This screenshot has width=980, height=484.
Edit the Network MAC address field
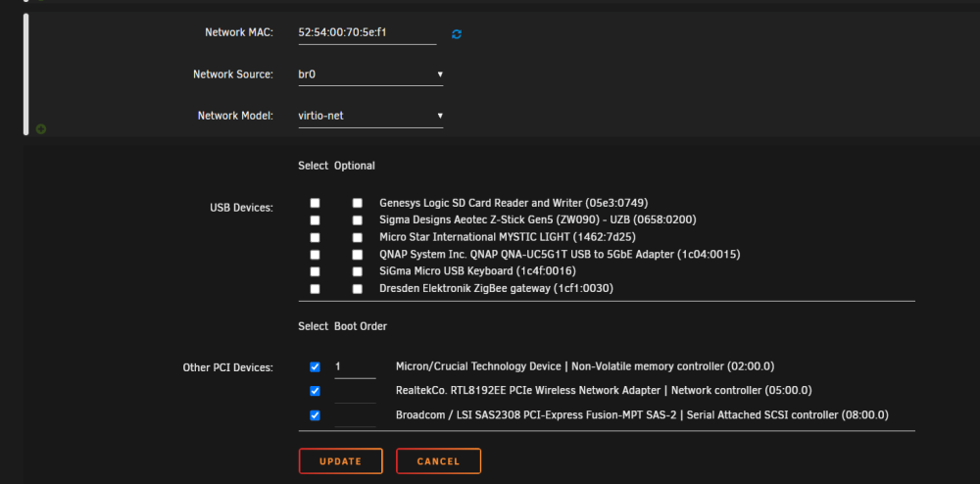(x=367, y=32)
